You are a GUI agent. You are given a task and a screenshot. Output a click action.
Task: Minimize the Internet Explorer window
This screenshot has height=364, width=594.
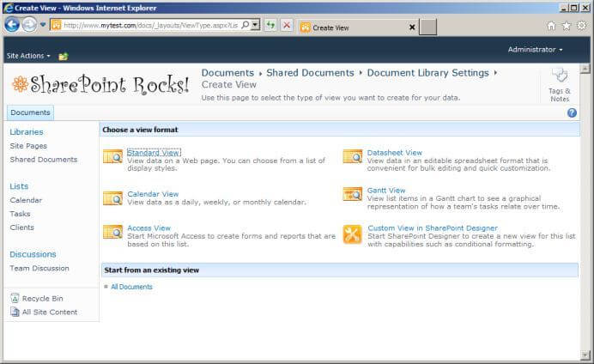(564, 8)
